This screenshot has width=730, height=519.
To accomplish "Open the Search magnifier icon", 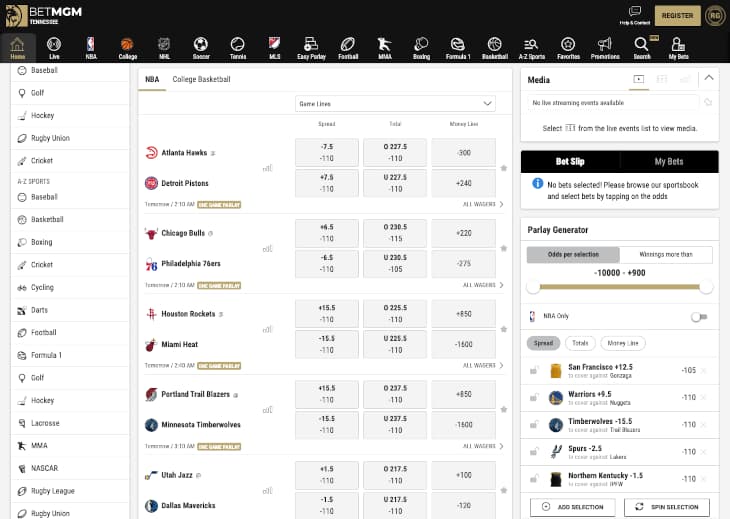I will 642,48.
